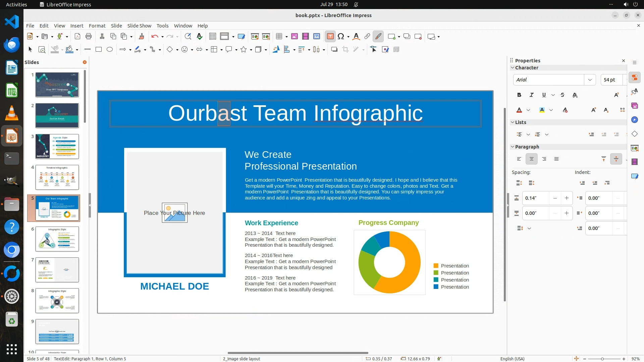Increase above paragraph spacing with plus button

point(567,198)
